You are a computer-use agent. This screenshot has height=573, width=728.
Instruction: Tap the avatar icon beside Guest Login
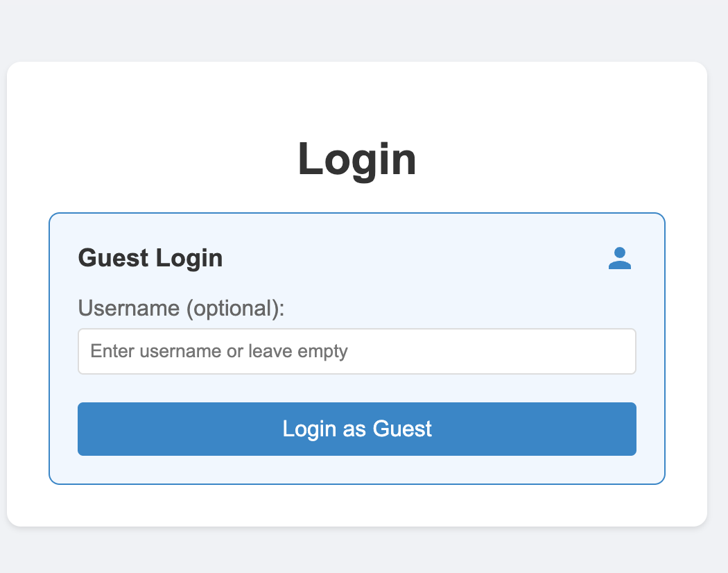click(619, 258)
